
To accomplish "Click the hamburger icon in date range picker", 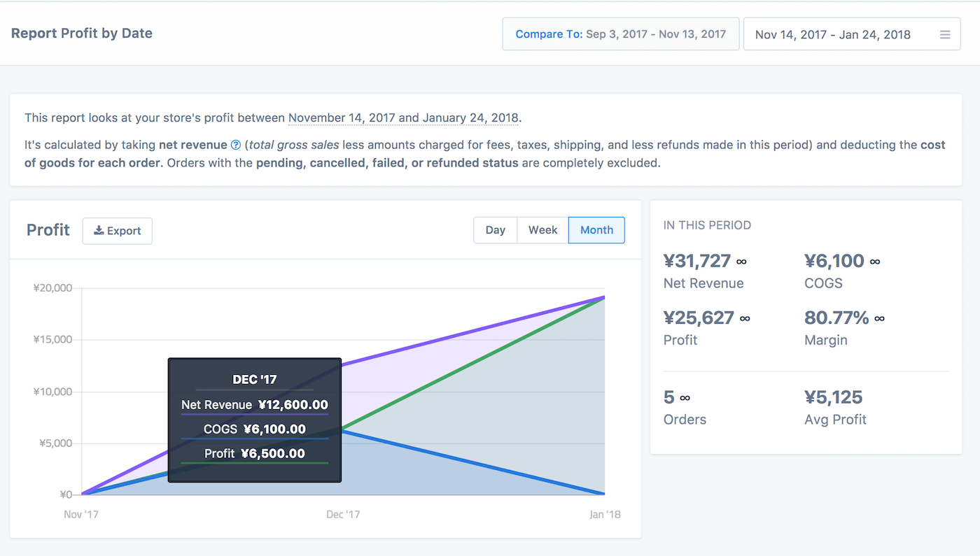I will (x=945, y=34).
